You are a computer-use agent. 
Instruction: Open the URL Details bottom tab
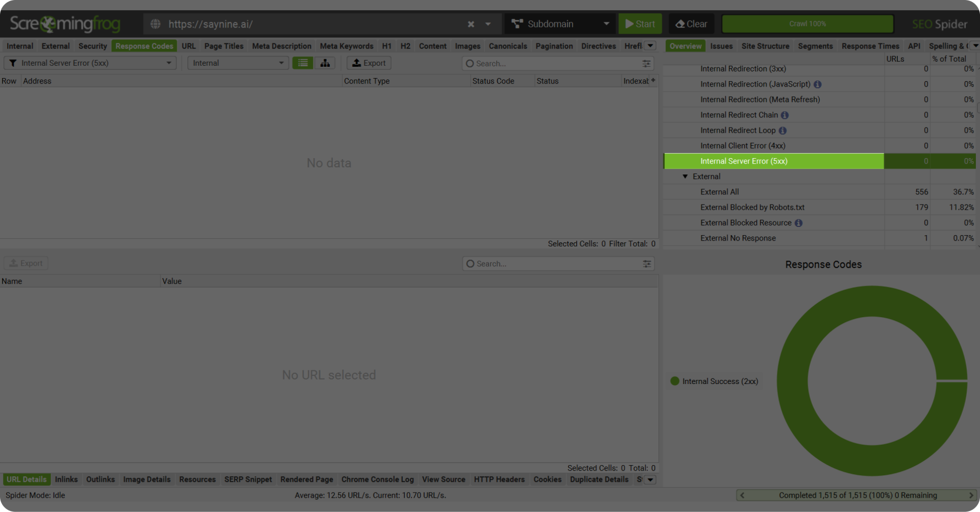click(x=27, y=479)
